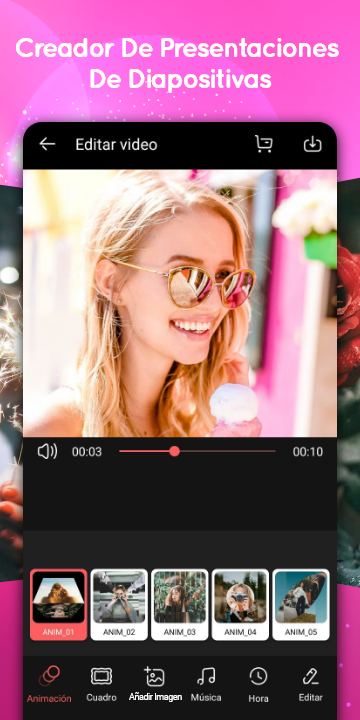Tap Añadir Imagen to add a picture
The image size is (360, 720).
coord(155,685)
